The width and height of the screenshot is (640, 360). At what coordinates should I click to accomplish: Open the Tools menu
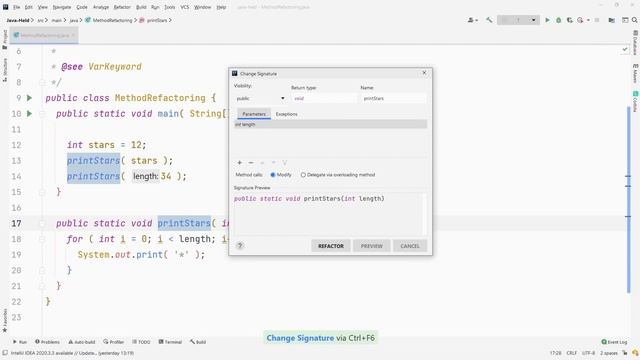pyautogui.click(x=169, y=7)
